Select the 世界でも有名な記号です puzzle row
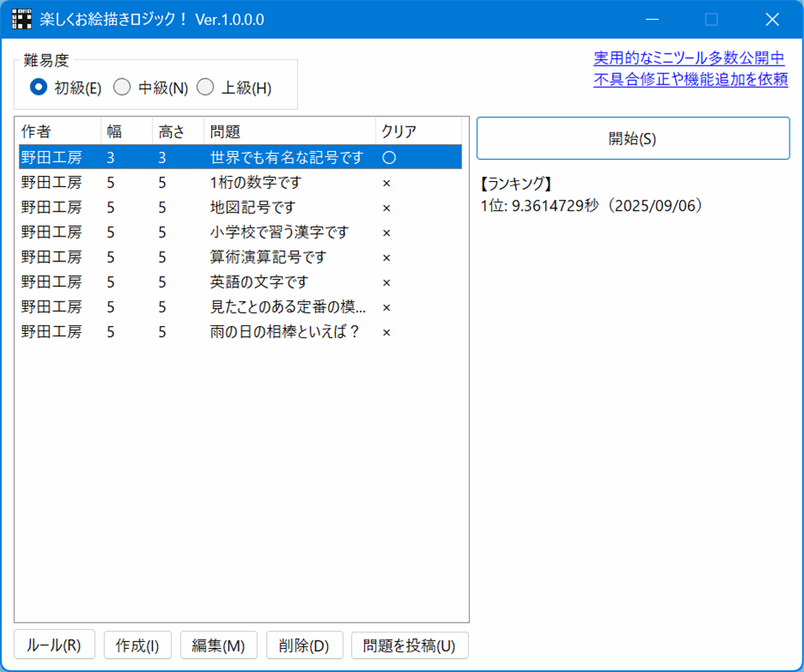 (240, 157)
